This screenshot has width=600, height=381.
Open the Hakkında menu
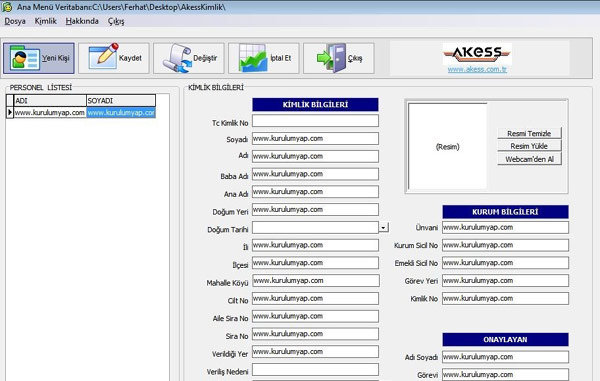[x=82, y=21]
